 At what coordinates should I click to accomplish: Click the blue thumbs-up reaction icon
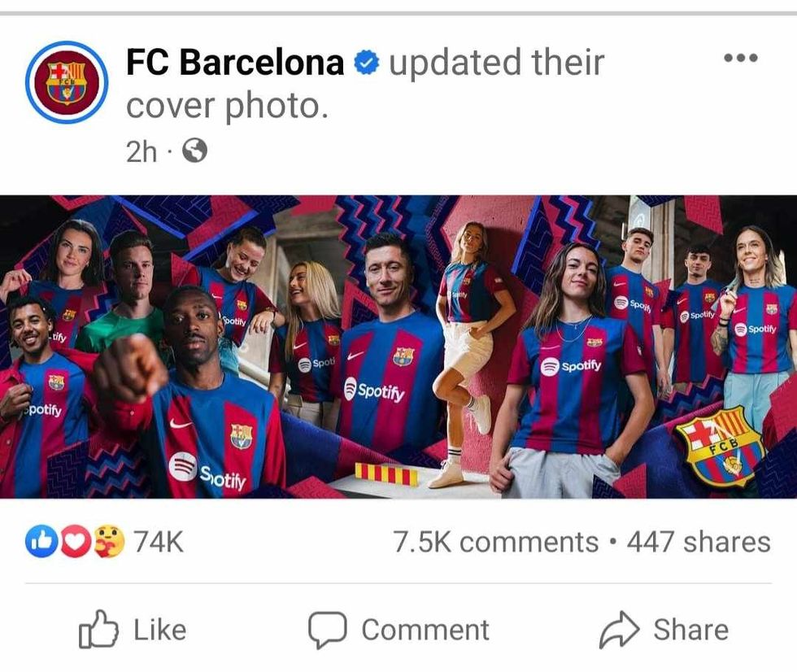coord(40,543)
